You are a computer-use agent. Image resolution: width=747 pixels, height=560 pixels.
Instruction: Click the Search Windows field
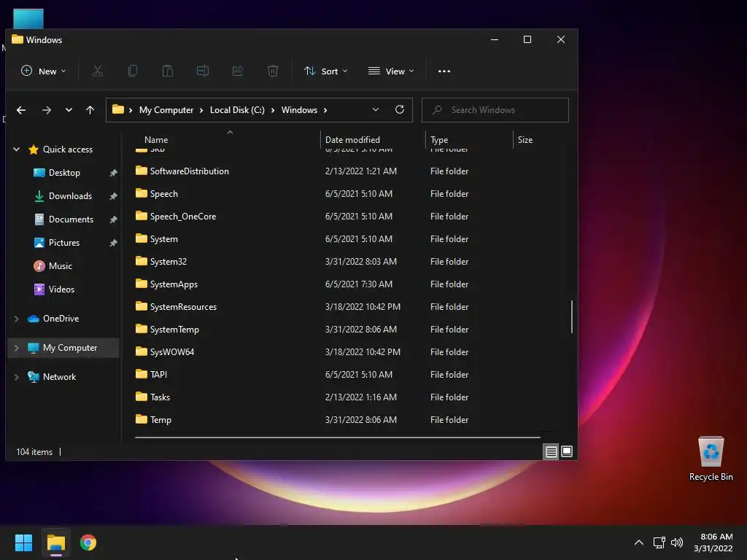pyautogui.click(x=495, y=110)
